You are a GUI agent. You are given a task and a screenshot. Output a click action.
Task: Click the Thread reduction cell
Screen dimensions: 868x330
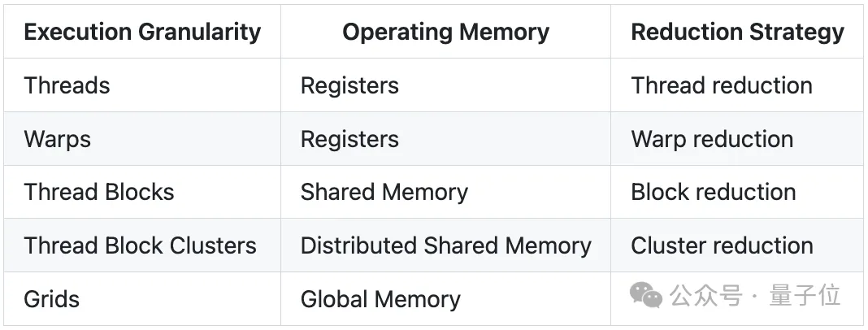tap(722, 85)
